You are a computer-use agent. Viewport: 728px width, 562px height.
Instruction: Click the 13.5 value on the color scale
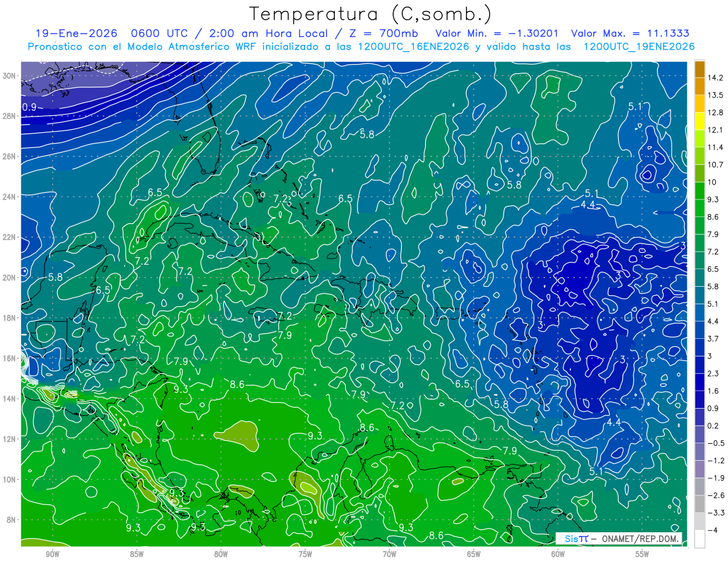click(715, 95)
